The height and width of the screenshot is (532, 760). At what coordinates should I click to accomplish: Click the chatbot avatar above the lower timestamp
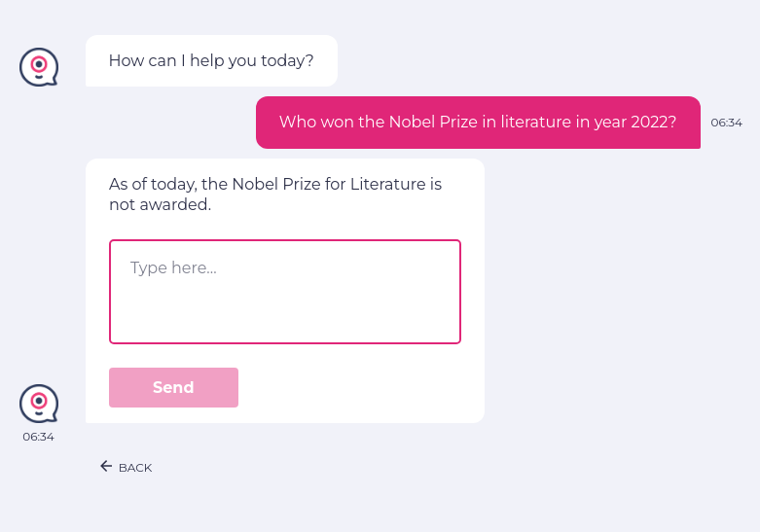click(39, 403)
